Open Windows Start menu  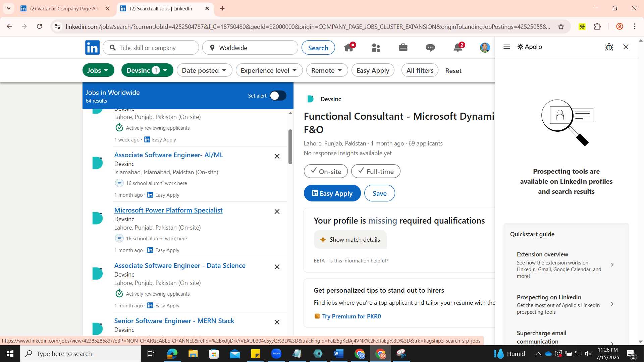(10, 354)
